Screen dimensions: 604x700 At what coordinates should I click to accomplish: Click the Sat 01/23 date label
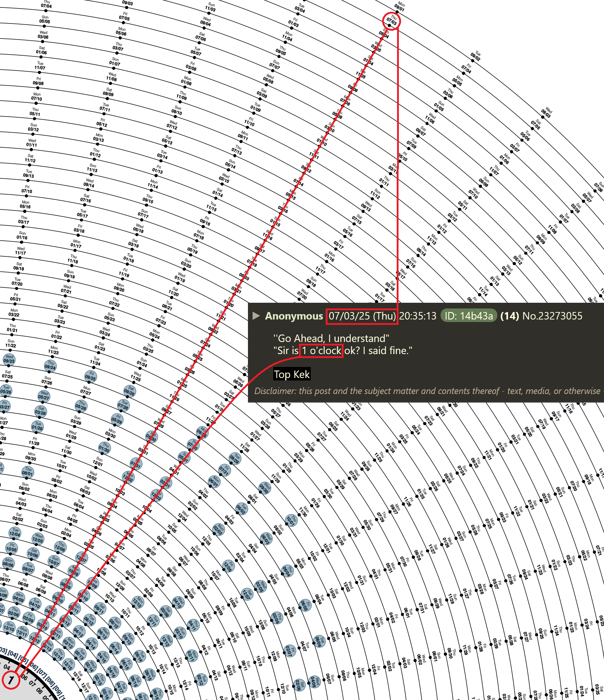(x=100, y=346)
